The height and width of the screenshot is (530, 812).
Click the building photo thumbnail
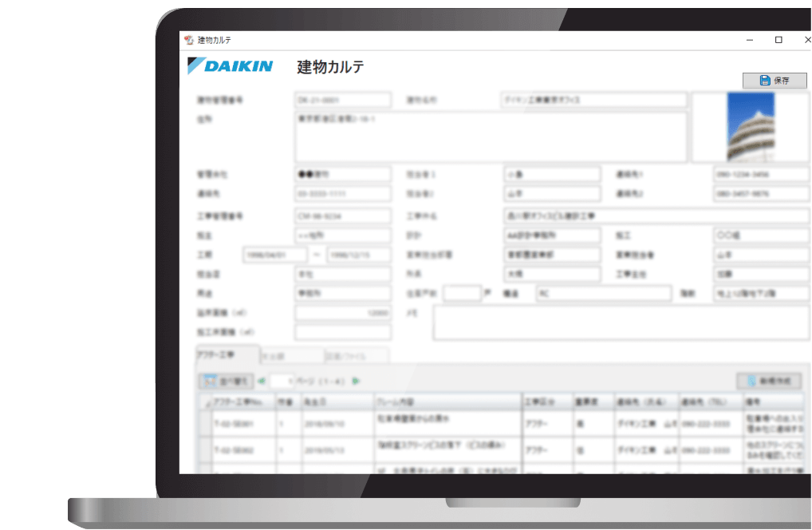tap(750, 128)
